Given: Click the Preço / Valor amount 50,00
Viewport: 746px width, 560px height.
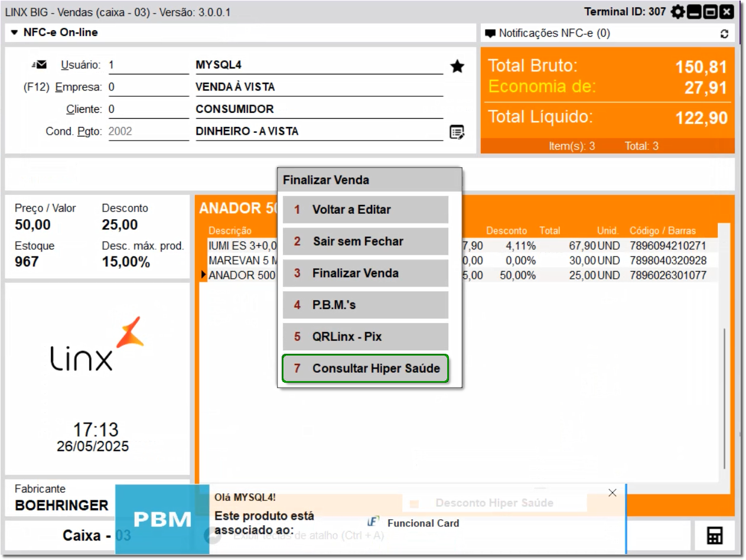Looking at the screenshot, I should click(x=32, y=224).
